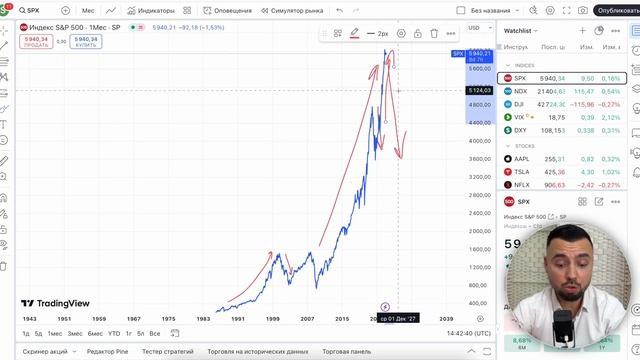The height and width of the screenshot is (360, 640).
Task: Open drawing settings in floating toolbar
Action: (x=401, y=33)
